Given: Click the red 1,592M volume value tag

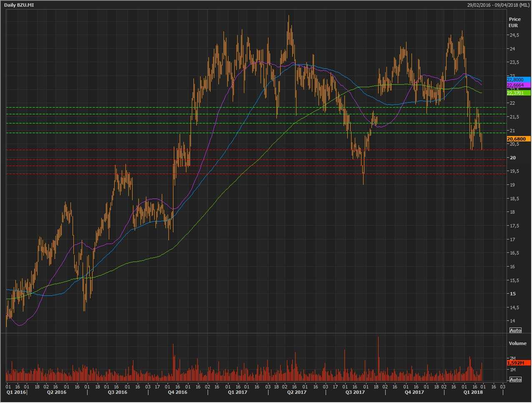Looking at the screenshot, I should [x=518, y=363].
